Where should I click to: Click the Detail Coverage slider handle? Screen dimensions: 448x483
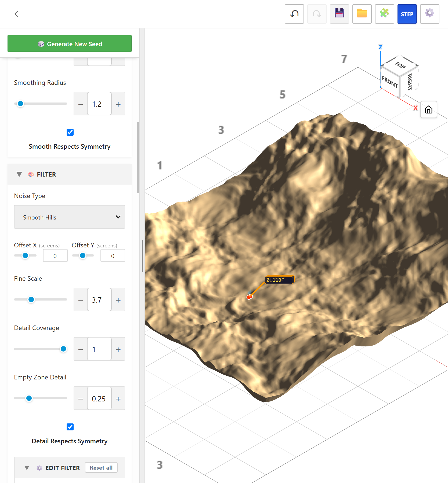[63, 349]
